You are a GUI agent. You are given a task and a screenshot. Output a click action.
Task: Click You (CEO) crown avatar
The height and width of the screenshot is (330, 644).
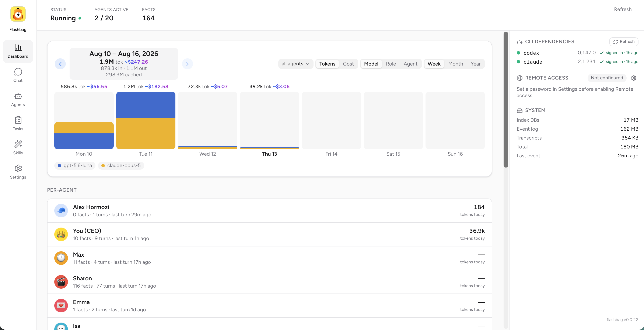pyautogui.click(x=61, y=234)
